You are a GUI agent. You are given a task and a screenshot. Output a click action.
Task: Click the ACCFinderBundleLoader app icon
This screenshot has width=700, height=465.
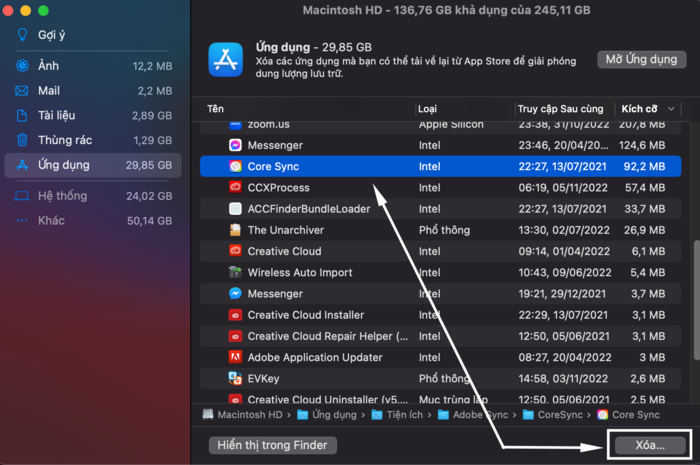pos(235,209)
